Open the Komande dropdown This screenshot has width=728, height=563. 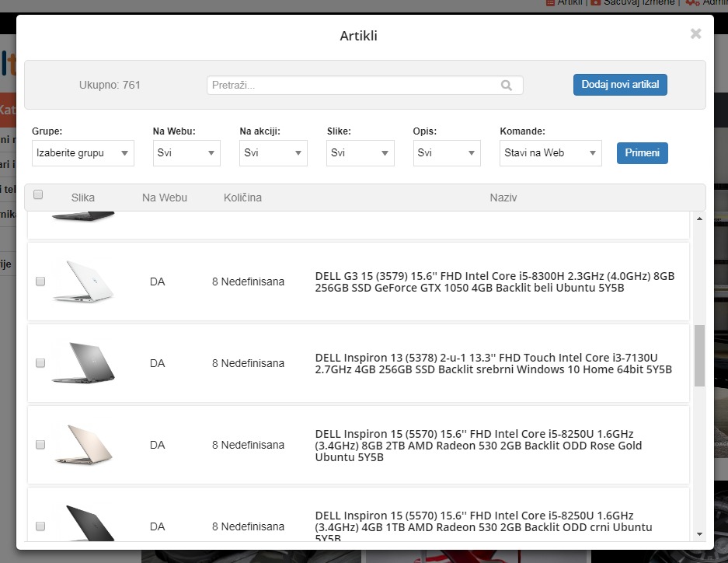[x=551, y=153]
